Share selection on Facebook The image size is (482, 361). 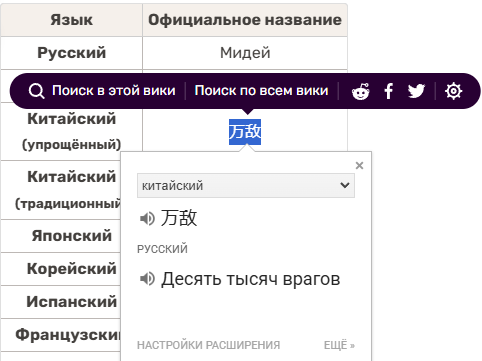tap(388, 91)
